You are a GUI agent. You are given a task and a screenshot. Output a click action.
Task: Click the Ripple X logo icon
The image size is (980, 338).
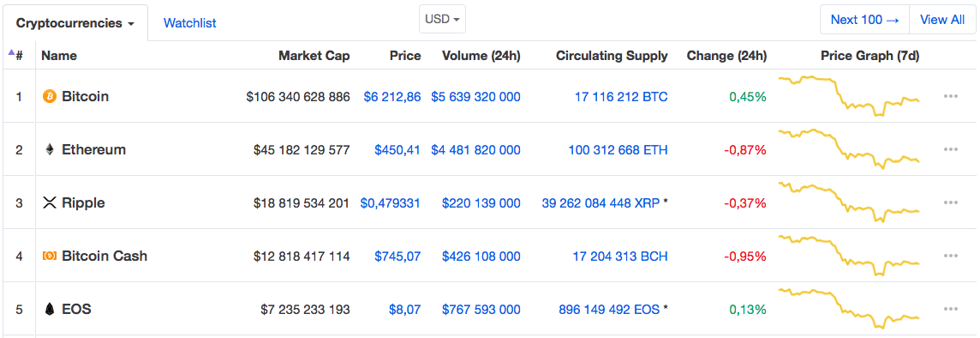[x=49, y=202]
